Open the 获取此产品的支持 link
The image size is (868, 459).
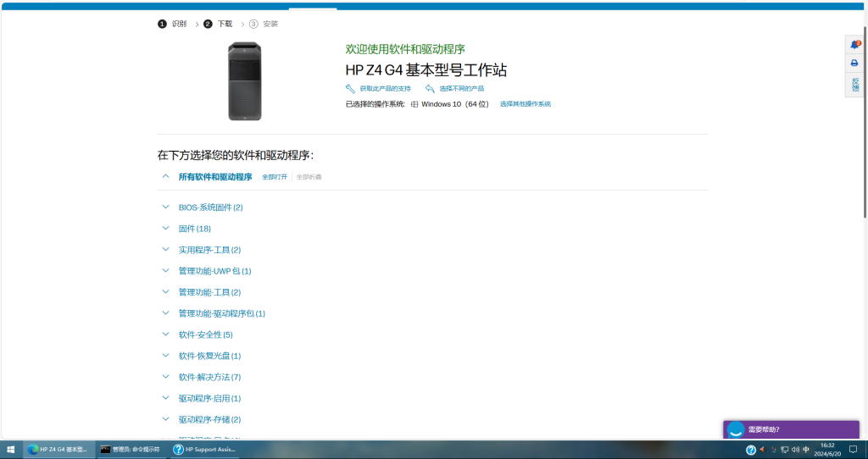click(x=386, y=88)
